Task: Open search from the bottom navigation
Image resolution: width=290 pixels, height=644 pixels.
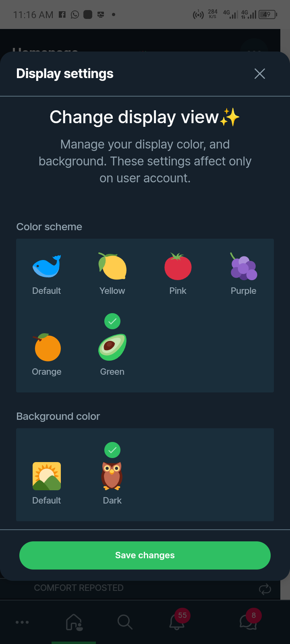Action: pos(125,622)
